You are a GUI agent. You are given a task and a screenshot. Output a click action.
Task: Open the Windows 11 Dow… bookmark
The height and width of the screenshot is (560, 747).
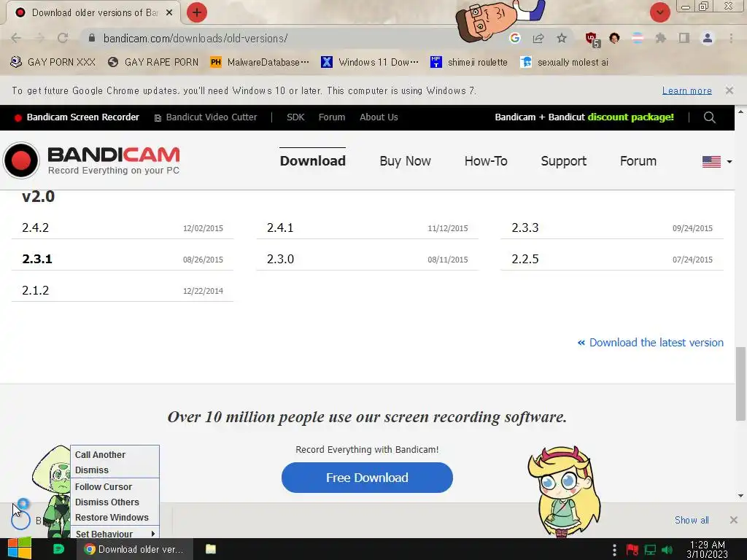[x=370, y=62]
